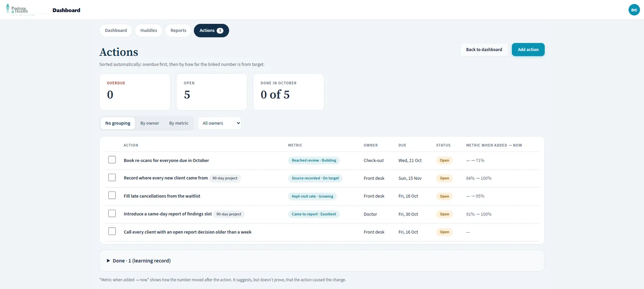Viewport: 644px width, 289px height.
Task: Switch to the Dashboard tab
Action: 116,30
